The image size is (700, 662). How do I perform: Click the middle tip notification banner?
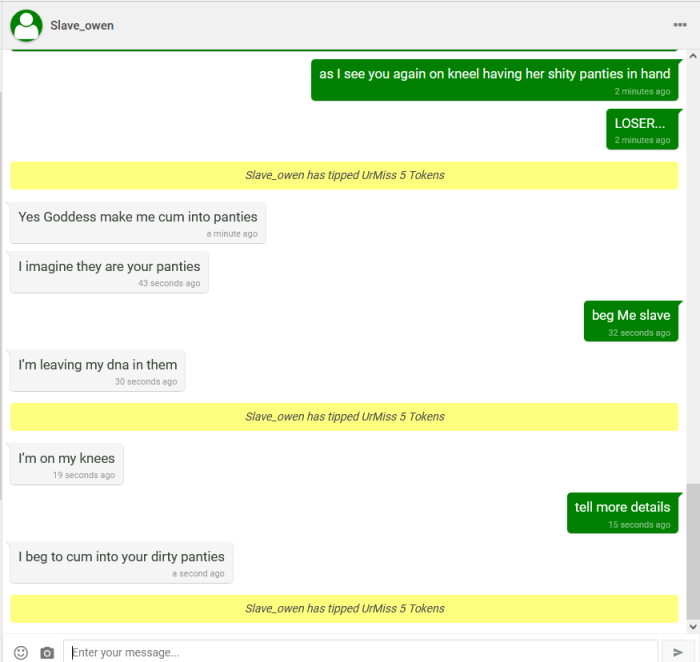(x=344, y=417)
